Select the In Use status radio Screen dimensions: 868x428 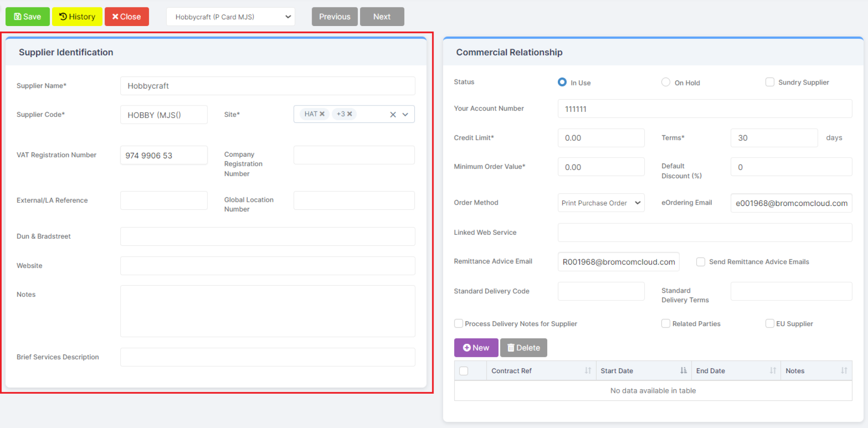coord(562,82)
